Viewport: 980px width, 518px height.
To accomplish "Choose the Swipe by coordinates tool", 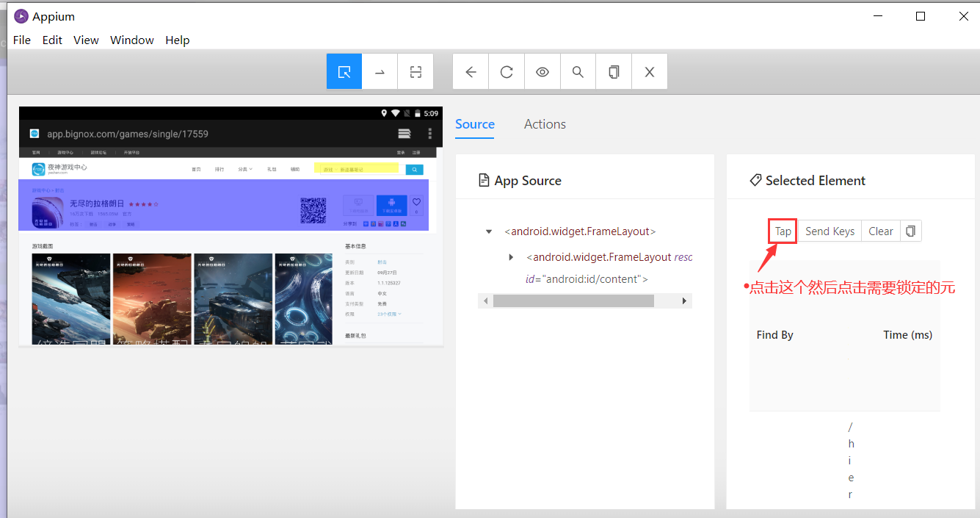I will tap(380, 71).
